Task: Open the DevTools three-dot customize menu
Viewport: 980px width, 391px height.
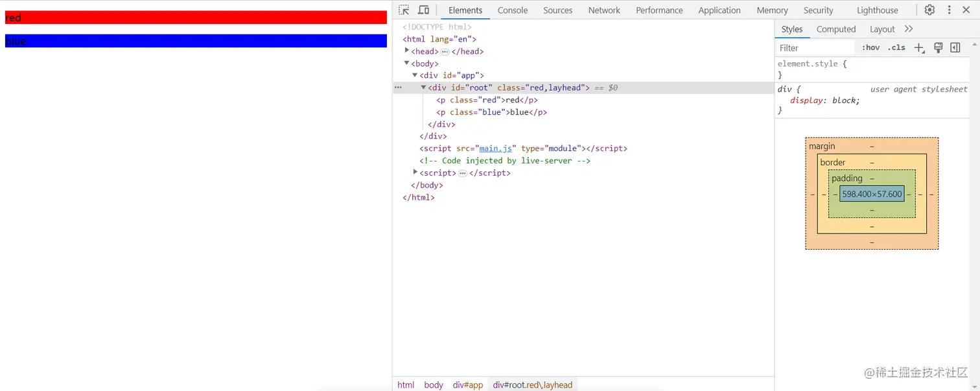Action: click(950, 10)
